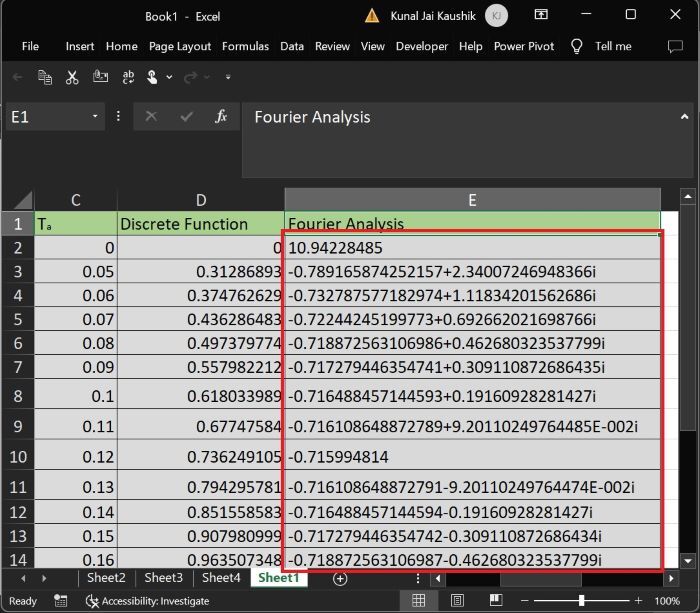
Task: Click the Cut scissors icon
Action: [72, 77]
